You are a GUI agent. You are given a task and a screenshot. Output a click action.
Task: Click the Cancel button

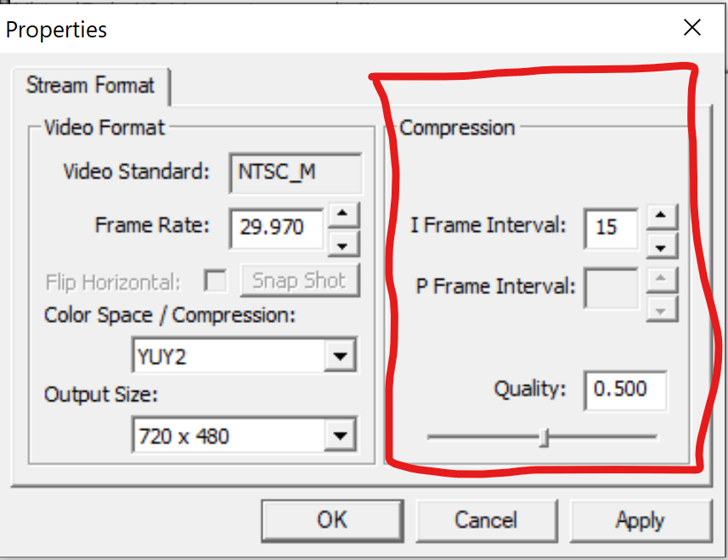coord(485,520)
